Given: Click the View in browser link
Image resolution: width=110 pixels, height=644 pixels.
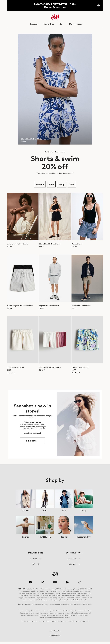Looking at the screenshot, I should tap(55, 635).
